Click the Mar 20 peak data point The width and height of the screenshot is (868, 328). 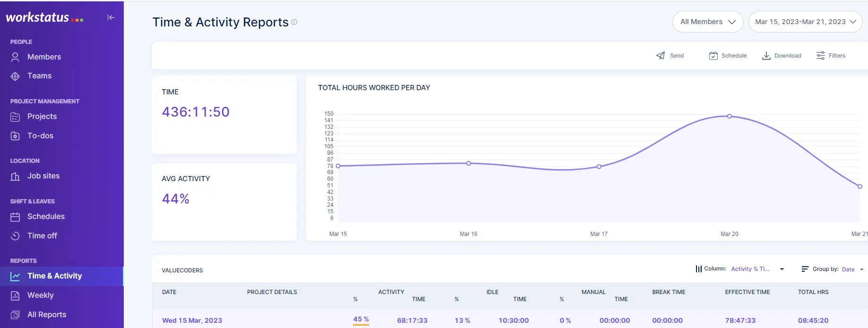[x=729, y=116]
